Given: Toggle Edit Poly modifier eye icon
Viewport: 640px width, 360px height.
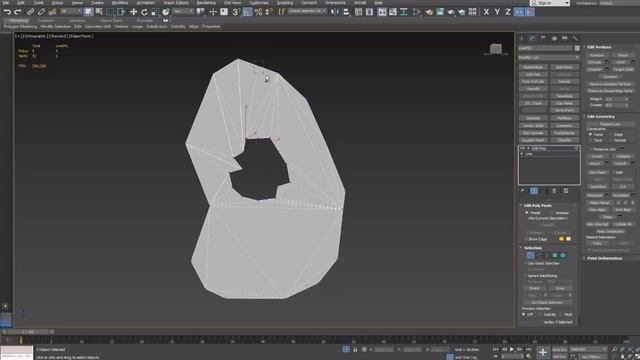Looking at the screenshot, I should (522, 148).
